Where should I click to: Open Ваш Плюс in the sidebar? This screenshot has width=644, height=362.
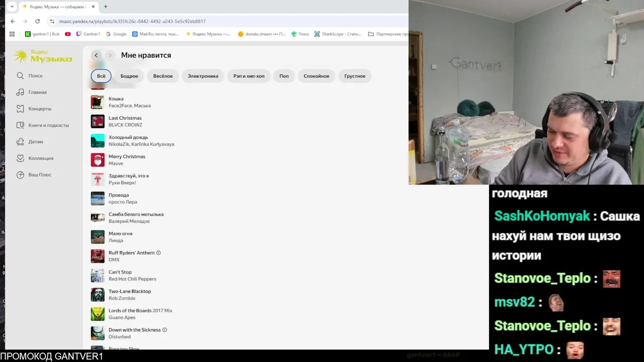(34, 174)
